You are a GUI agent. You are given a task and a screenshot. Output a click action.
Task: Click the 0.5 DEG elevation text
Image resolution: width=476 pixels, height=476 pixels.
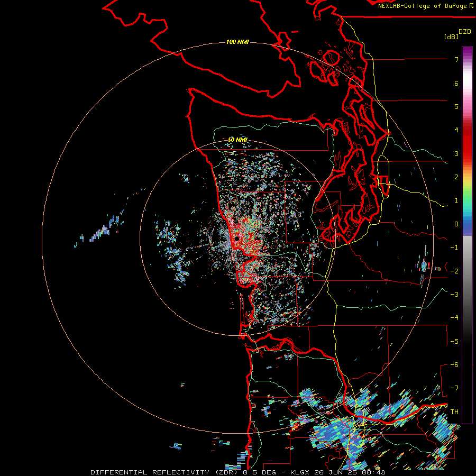click(260, 472)
